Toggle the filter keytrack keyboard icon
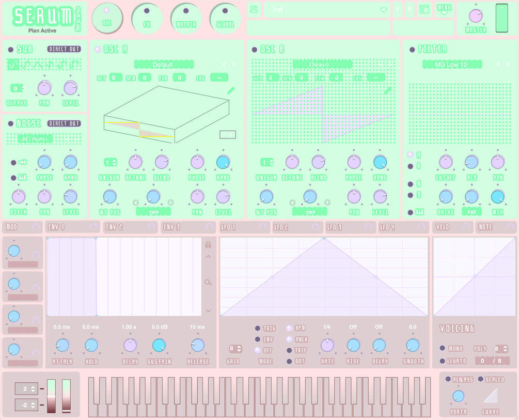 420,212
